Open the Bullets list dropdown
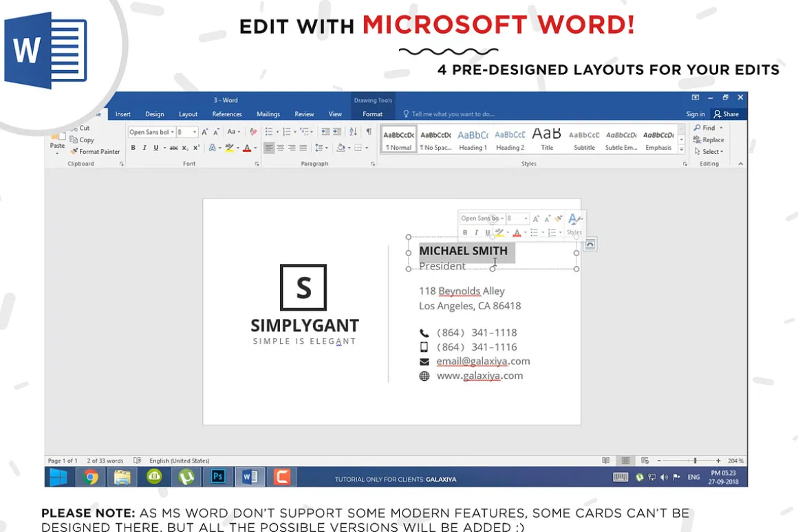 coord(277,132)
